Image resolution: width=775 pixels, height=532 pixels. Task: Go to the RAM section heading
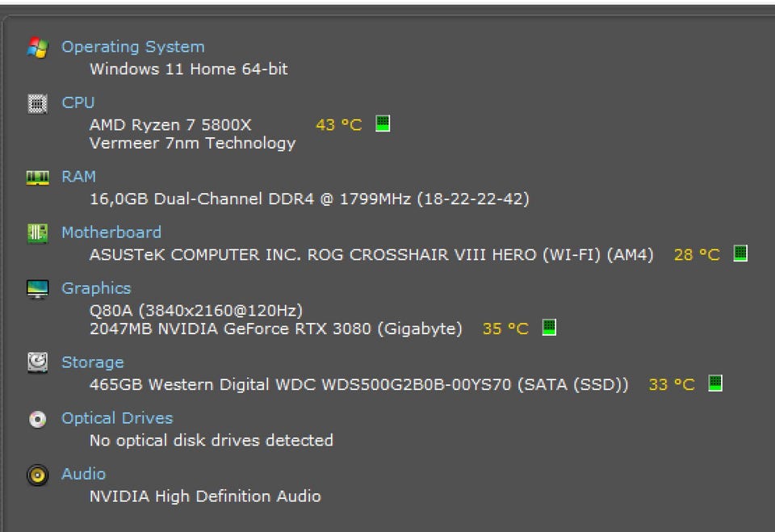pos(78,176)
